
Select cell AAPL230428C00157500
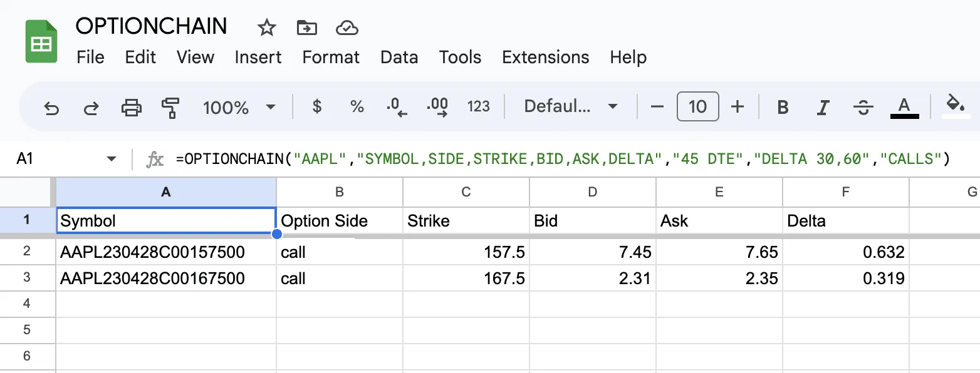[x=166, y=252]
